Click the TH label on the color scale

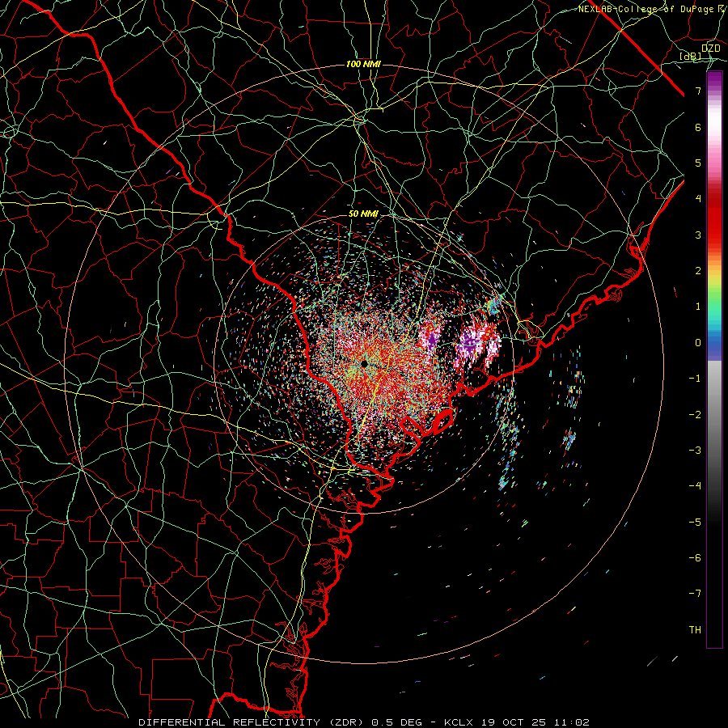click(x=695, y=629)
